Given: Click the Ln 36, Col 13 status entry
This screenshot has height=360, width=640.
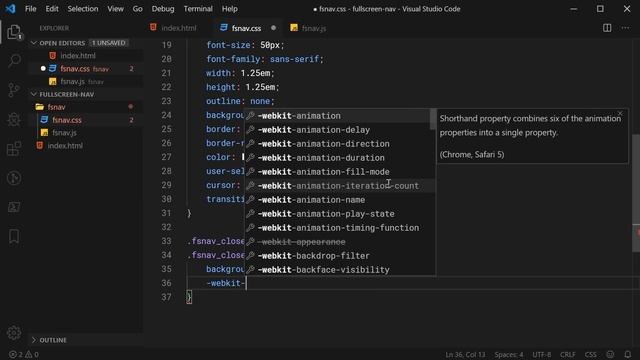Looking at the screenshot, I should tap(465, 354).
